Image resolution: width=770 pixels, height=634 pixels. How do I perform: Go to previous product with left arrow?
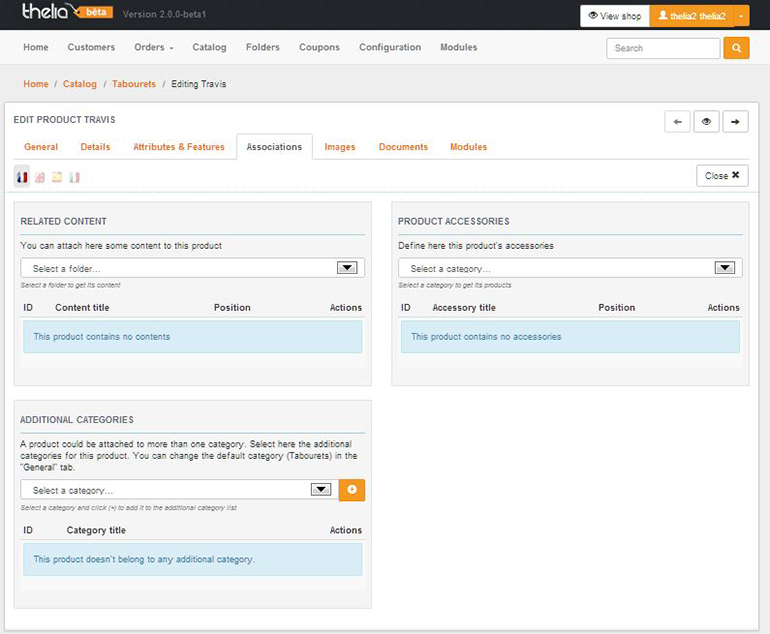coord(677,121)
